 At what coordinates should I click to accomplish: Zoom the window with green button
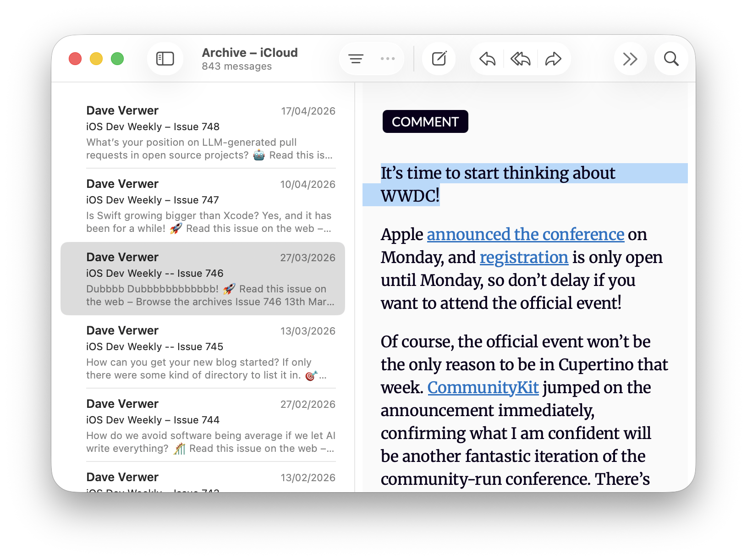point(117,59)
